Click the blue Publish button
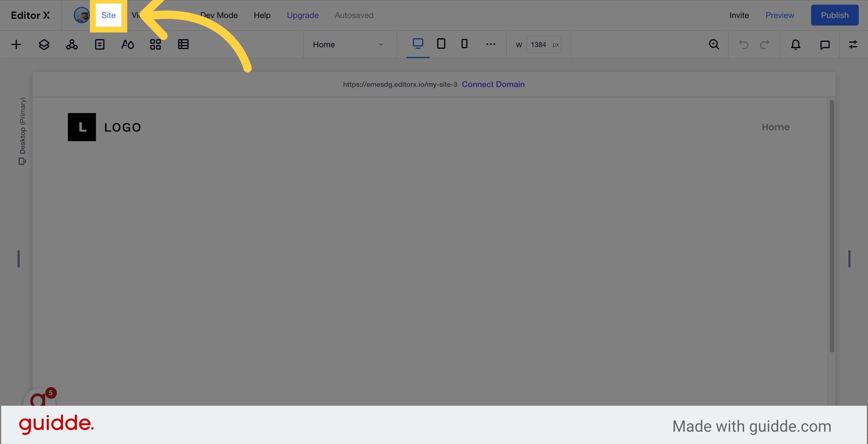This screenshot has width=868, height=444. (834, 15)
